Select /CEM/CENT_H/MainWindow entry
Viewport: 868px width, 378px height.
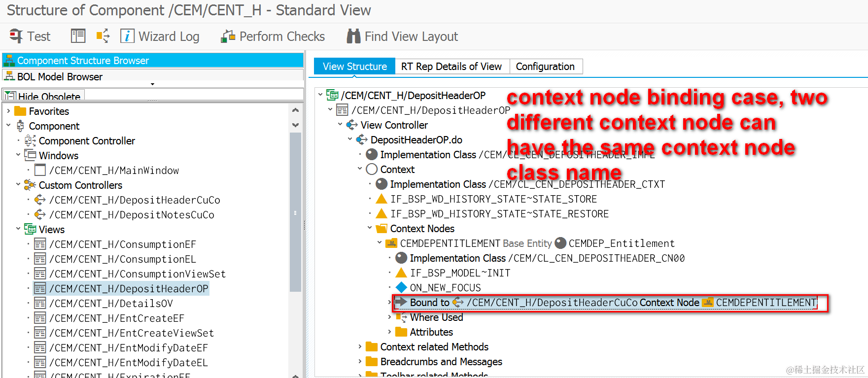point(114,171)
